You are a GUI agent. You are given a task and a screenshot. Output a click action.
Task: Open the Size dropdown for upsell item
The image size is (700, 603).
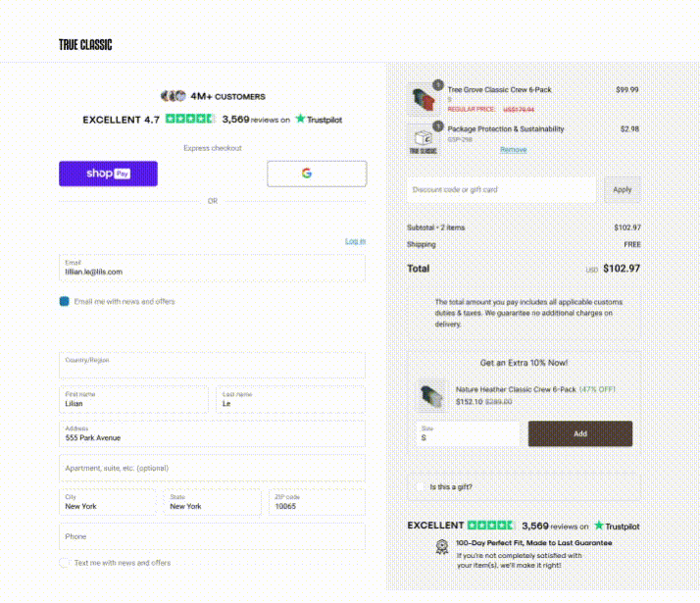point(468,433)
